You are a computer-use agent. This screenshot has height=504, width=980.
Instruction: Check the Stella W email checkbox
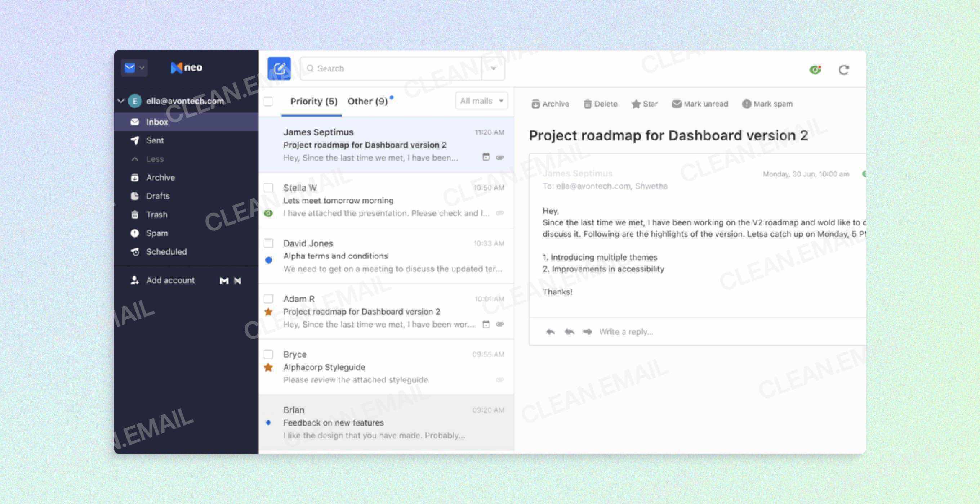pyautogui.click(x=268, y=188)
